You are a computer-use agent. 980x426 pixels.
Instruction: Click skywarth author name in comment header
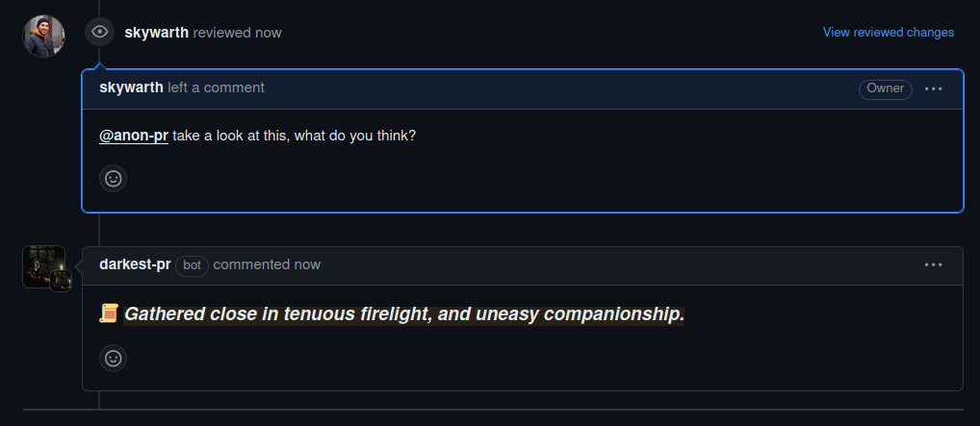pyautogui.click(x=131, y=88)
